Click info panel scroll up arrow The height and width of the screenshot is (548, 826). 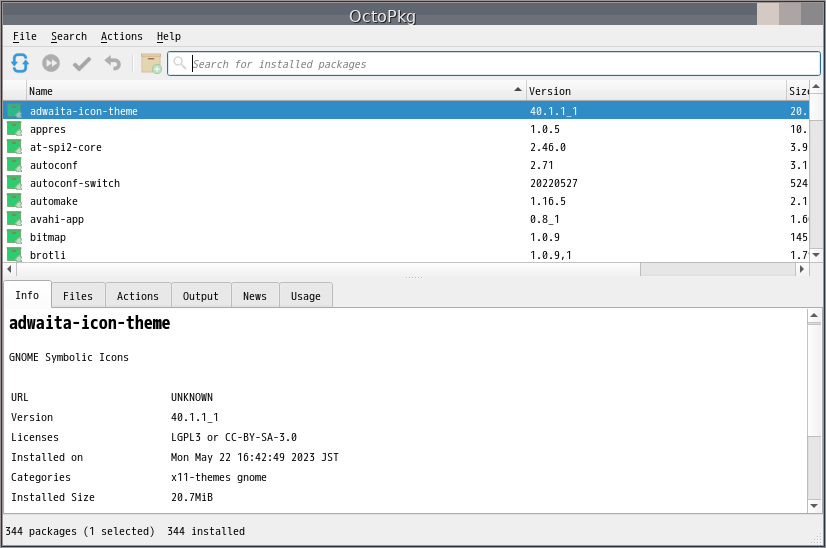click(814, 316)
